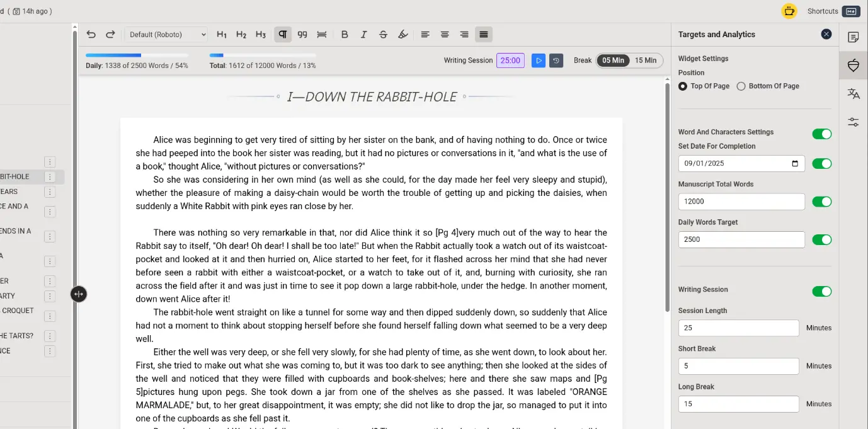The image size is (868, 429).
Task: Open the translate language panel icon
Action: 853,94
